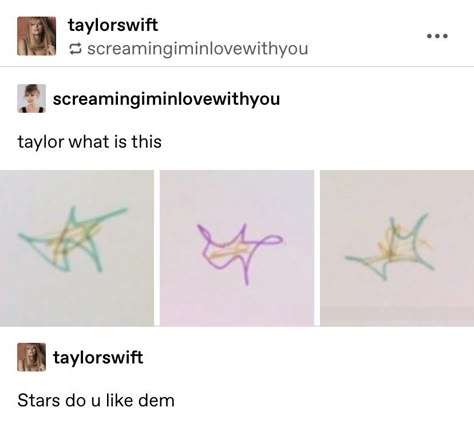Open the gray reblogged-from screamingiminlovewithyou link
The width and height of the screenshot is (474, 431).
198,49
